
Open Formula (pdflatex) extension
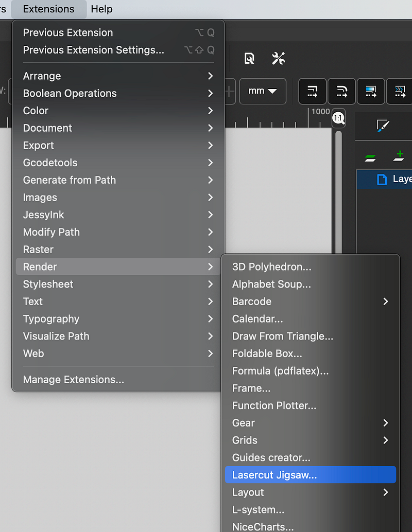point(311,371)
